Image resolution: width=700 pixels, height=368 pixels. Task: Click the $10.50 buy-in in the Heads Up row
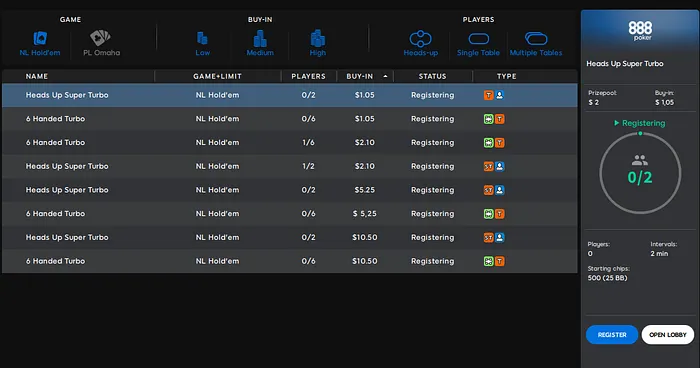pyautogui.click(x=365, y=238)
